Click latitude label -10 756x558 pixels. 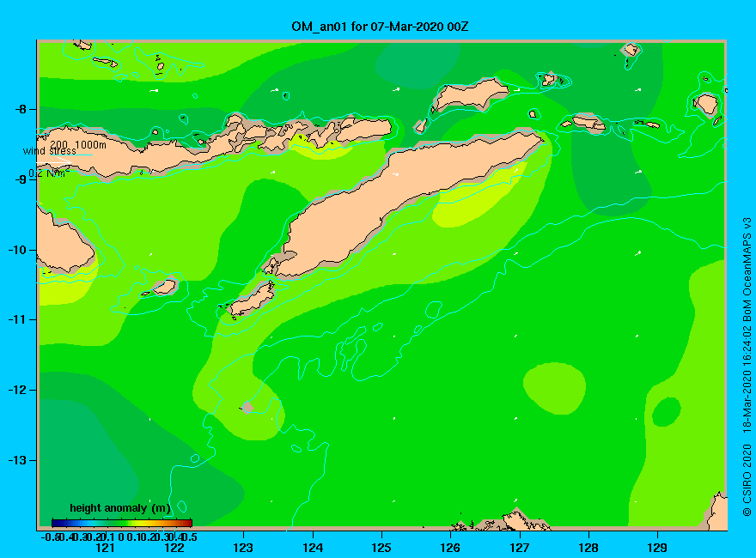[x=18, y=250]
